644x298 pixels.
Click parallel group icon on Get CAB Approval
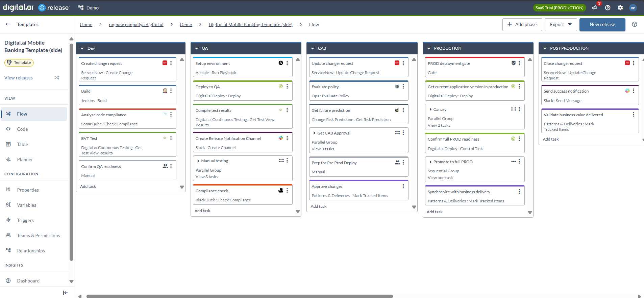[x=397, y=133]
